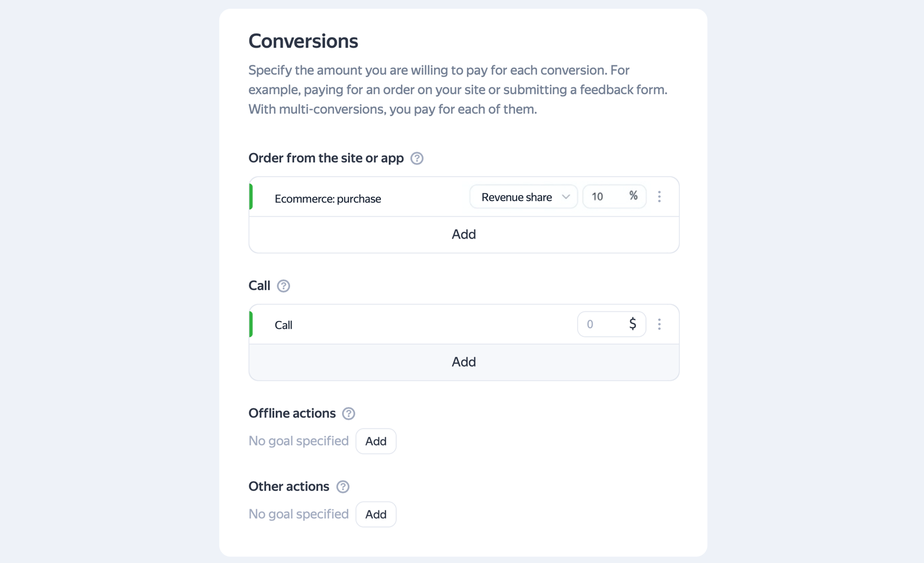Open the Revenue share payment model dropdown

tap(517, 197)
